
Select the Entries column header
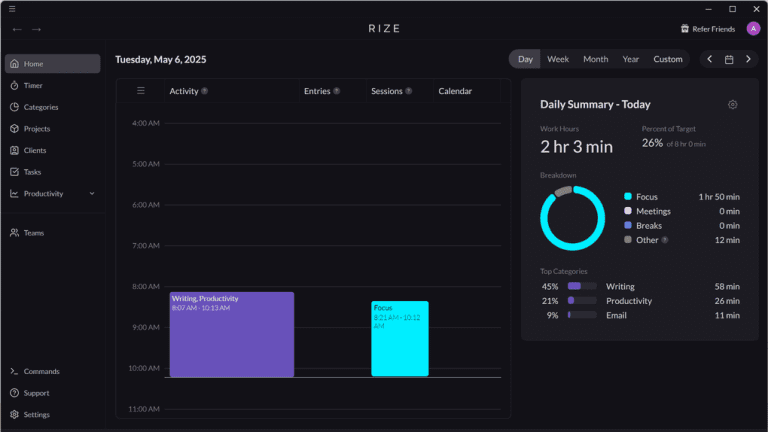tap(317, 91)
